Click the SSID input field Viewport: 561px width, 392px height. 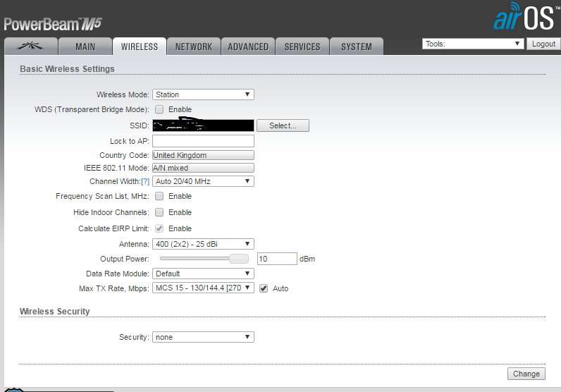(203, 125)
